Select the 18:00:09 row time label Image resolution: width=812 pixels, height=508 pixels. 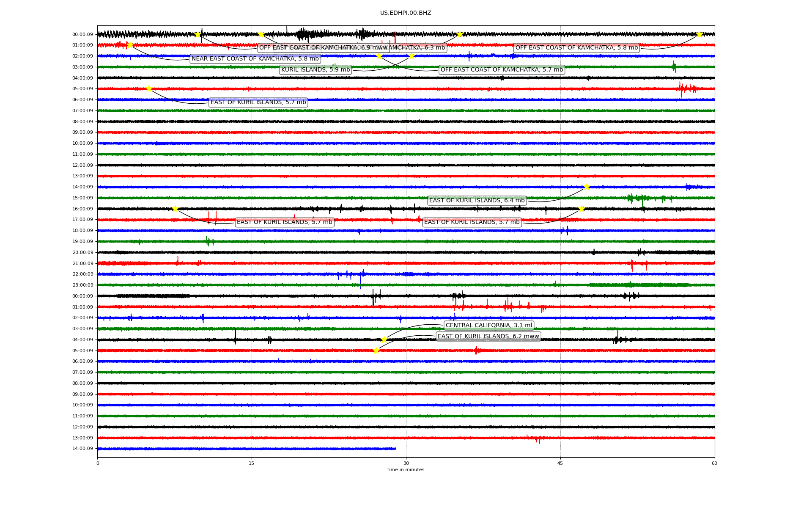pyautogui.click(x=82, y=231)
